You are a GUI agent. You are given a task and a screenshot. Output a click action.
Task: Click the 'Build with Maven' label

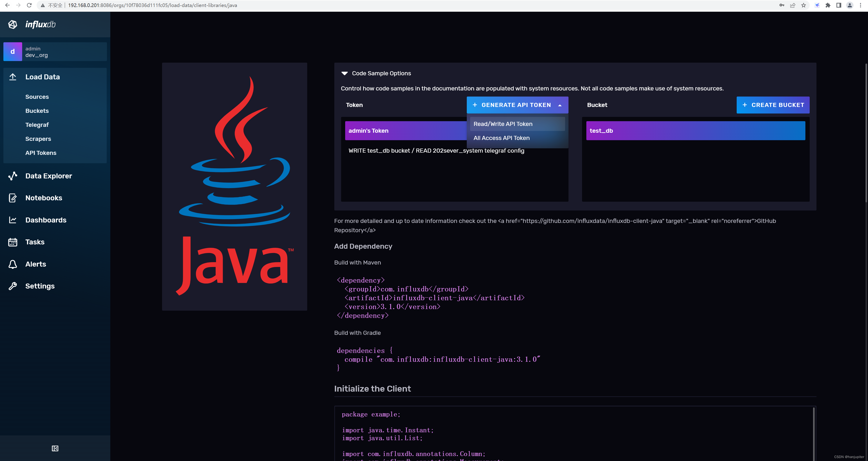[x=358, y=262]
